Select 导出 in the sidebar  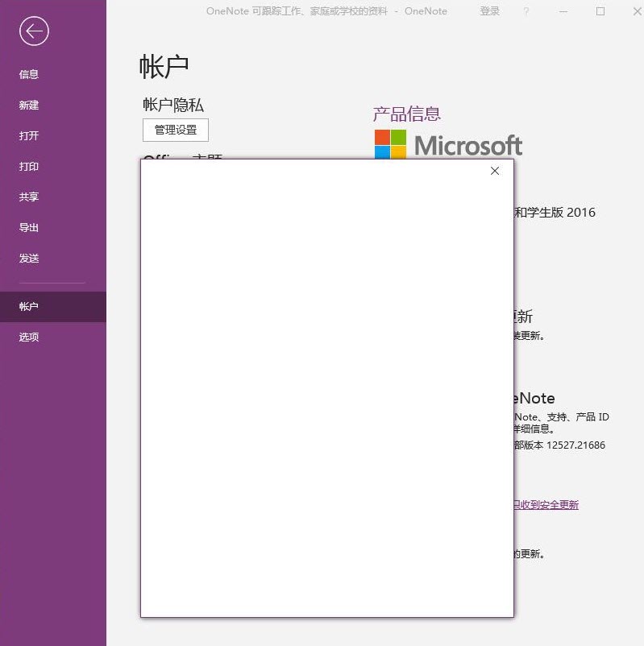click(29, 227)
